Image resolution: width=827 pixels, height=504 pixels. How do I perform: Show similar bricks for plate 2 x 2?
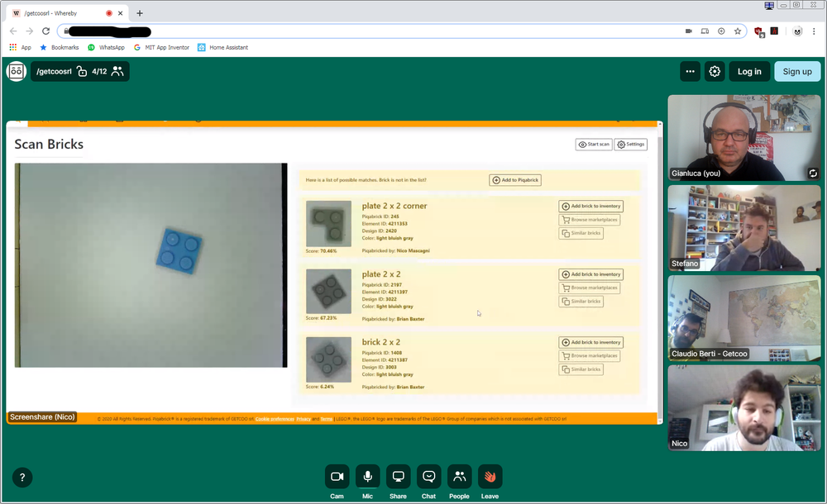(x=581, y=301)
